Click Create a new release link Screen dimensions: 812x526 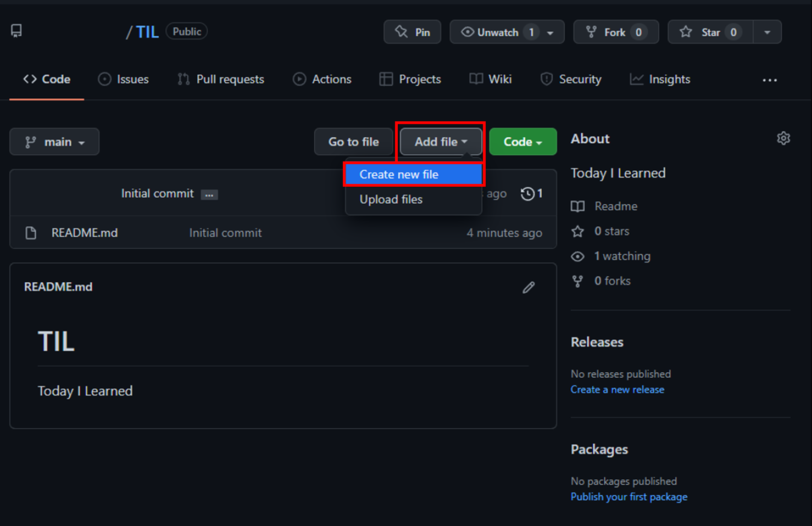pos(618,389)
